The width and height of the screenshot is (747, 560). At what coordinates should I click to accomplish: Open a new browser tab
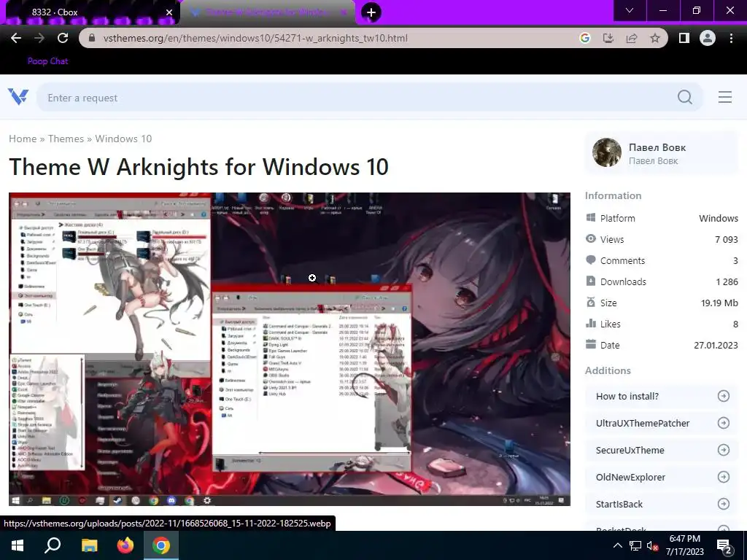tap(371, 12)
